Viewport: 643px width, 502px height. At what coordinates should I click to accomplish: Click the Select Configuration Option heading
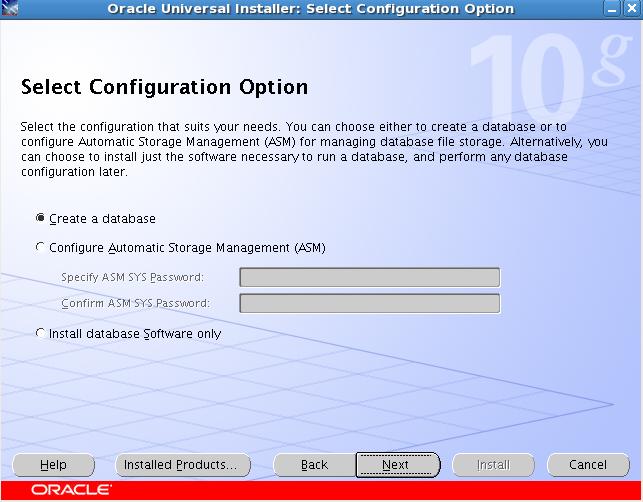(164, 87)
